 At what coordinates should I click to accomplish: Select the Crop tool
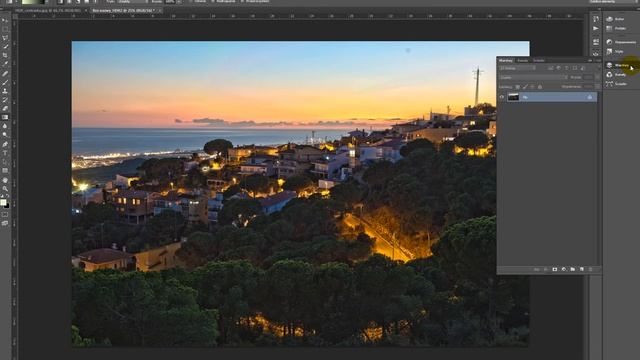(5, 56)
